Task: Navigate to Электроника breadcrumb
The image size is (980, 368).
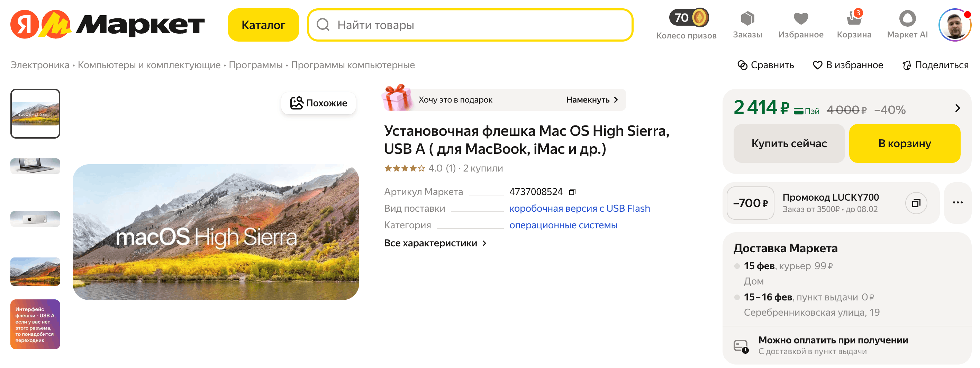Action: click(39, 65)
